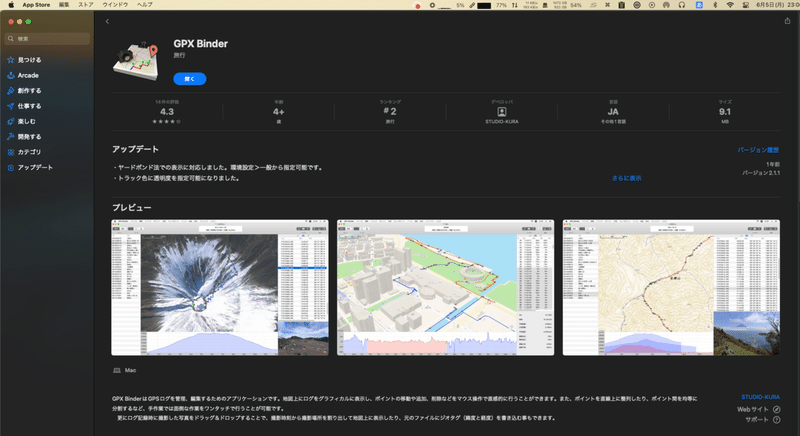Open the バージョン履歴 link

(x=758, y=150)
